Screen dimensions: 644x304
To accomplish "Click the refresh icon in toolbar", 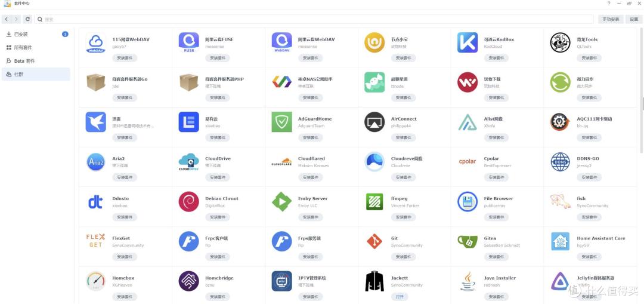I will [x=27, y=19].
